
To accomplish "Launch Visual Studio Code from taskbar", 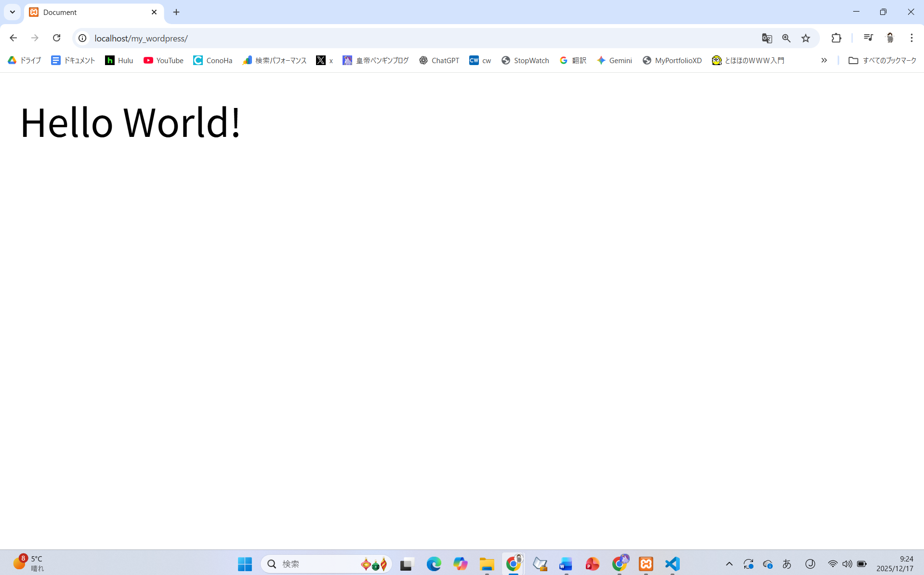I will point(672,564).
